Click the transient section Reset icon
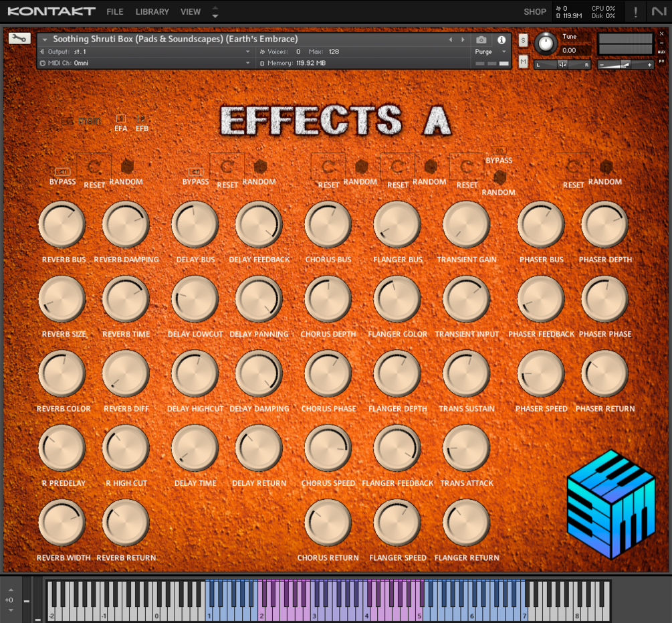672x623 pixels. [467, 167]
